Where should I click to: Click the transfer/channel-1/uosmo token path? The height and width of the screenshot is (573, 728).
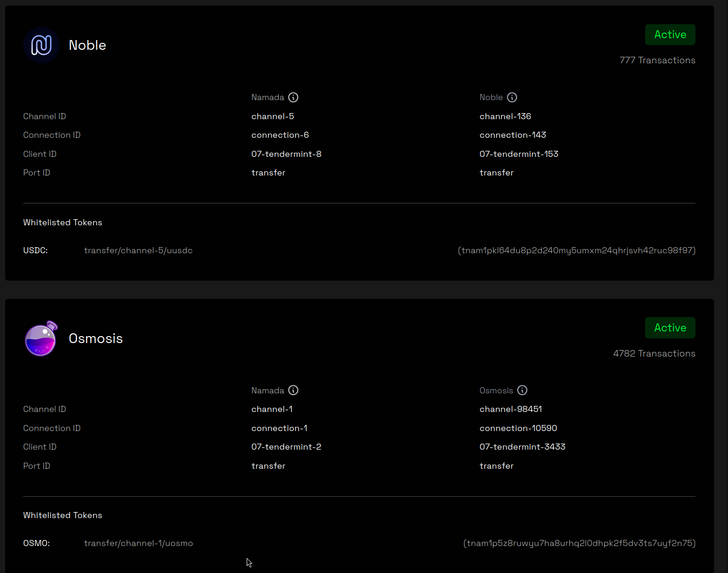point(138,543)
